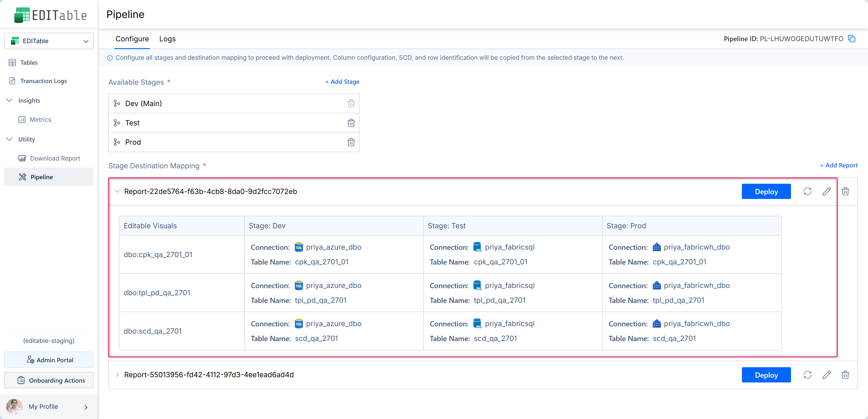This screenshot has height=419, width=868.
Task: Deploy the Report-22de5764 report
Action: click(766, 191)
